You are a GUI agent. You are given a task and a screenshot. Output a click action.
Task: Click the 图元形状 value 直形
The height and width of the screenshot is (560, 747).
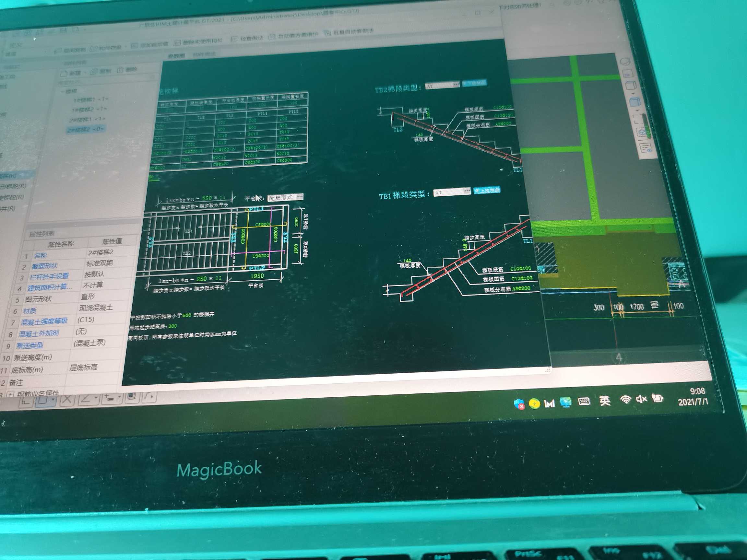coord(88,297)
